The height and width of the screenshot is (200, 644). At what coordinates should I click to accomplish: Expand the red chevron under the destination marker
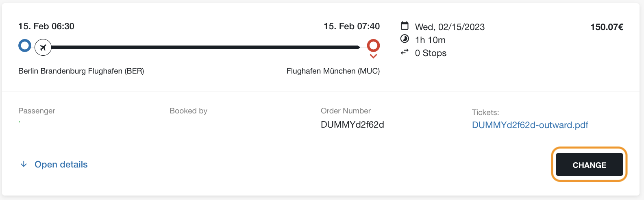coord(373,57)
